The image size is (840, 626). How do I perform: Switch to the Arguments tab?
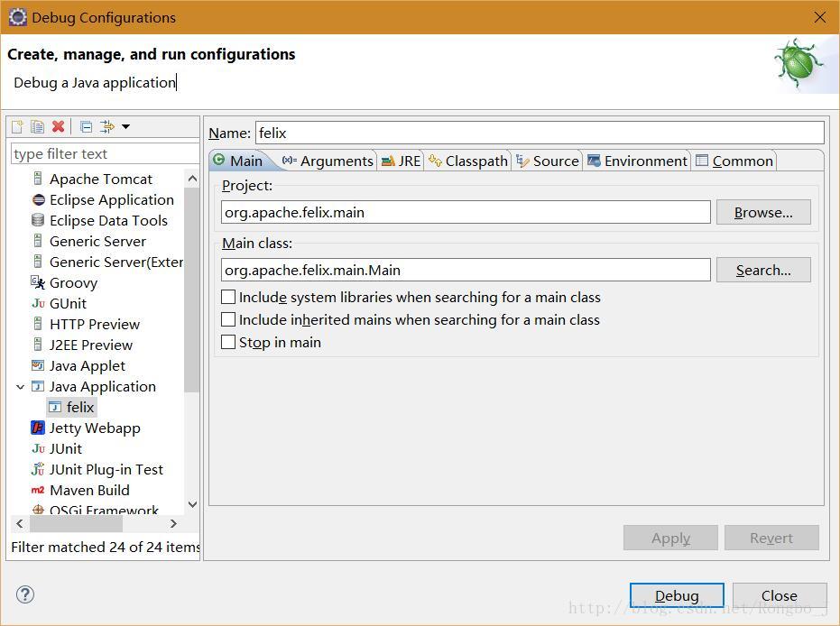[328, 161]
